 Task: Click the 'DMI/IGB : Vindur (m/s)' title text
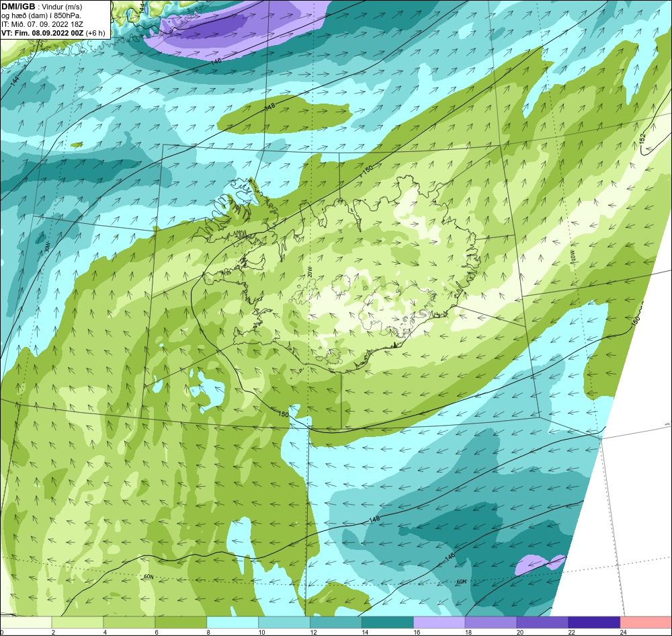[x=42, y=7]
